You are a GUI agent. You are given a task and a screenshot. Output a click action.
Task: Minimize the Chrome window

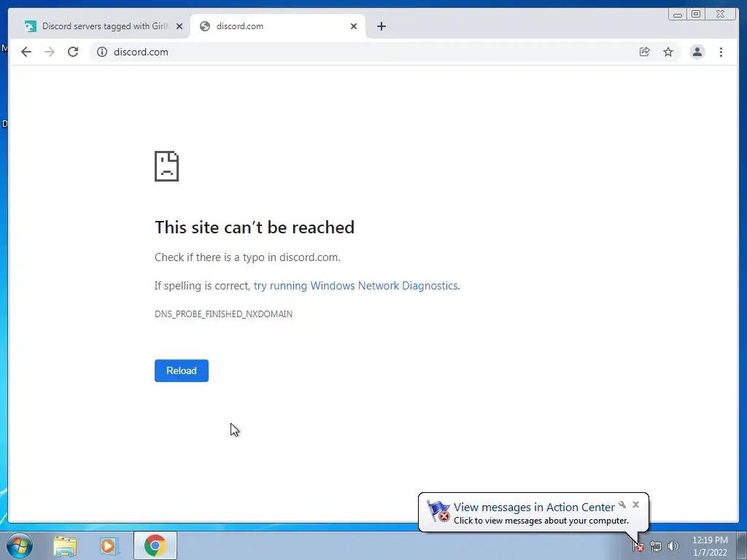point(678,15)
